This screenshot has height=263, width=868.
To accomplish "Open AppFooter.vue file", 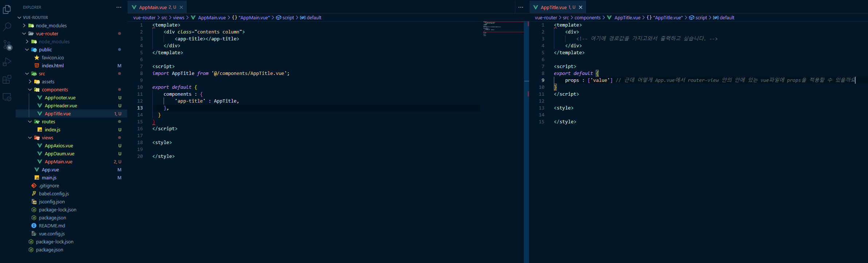I will pyautogui.click(x=71, y=97).
